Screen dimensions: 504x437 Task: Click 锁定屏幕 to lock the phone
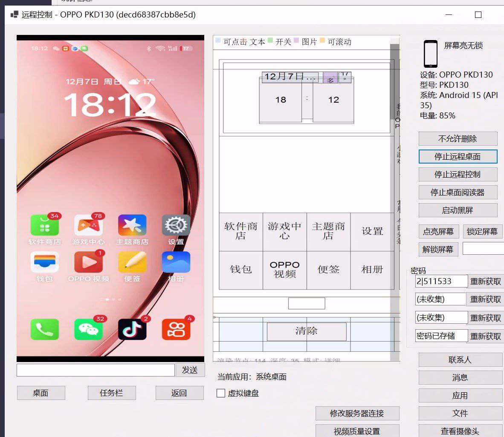coord(482,231)
